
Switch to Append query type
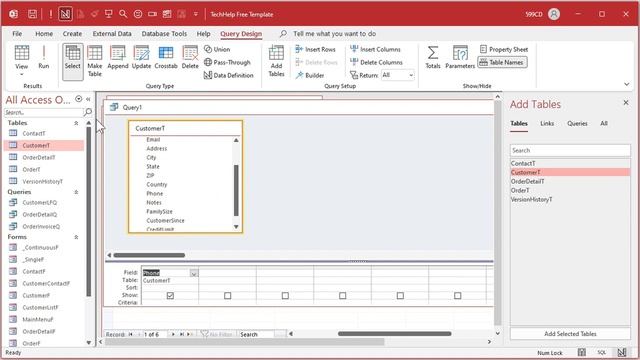[118, 57]
